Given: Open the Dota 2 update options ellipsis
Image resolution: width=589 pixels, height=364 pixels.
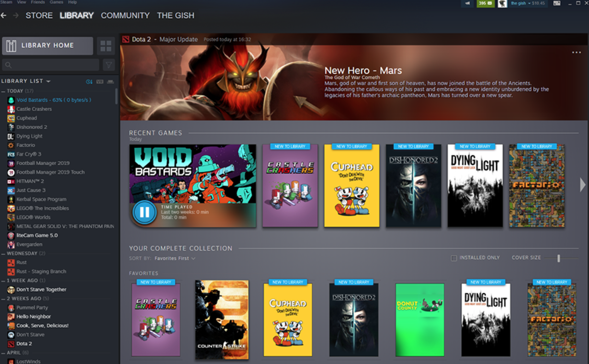Looking at the screenshot, I should 576,53.
